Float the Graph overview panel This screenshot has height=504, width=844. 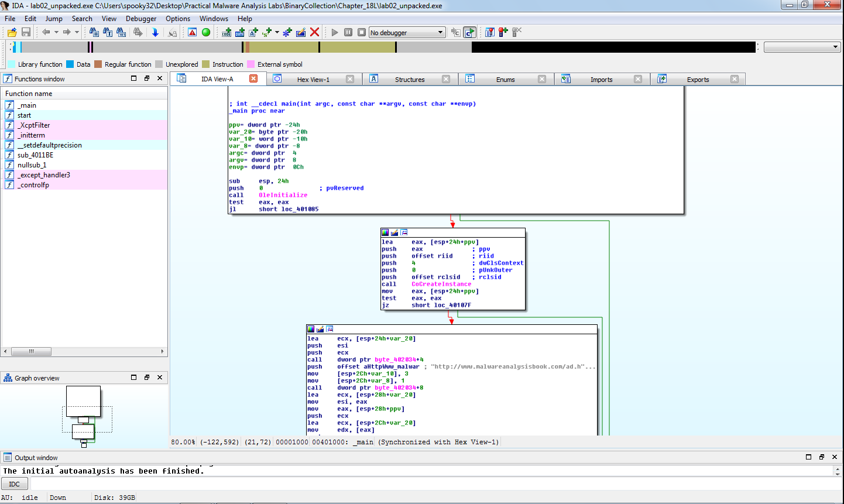(x=147, y=378)
